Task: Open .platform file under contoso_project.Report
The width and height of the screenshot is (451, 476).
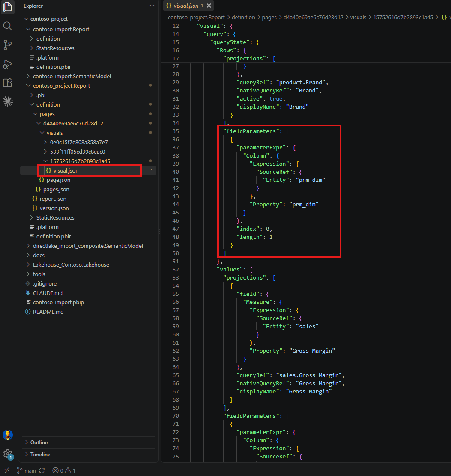Action: tap(48, 227)
